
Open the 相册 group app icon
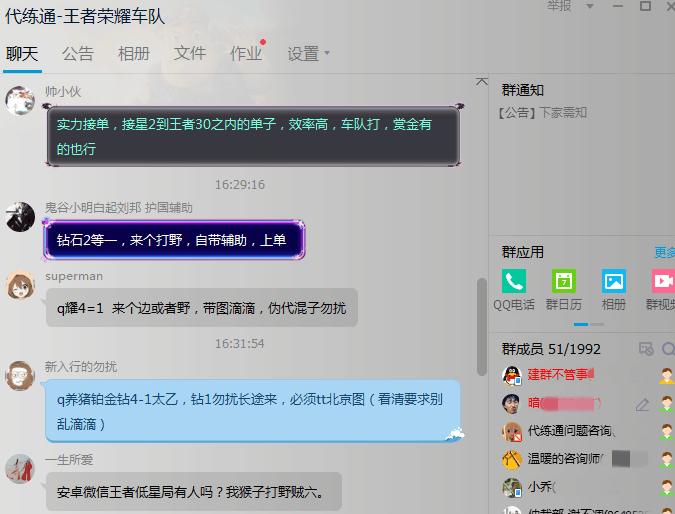(613, 289)
